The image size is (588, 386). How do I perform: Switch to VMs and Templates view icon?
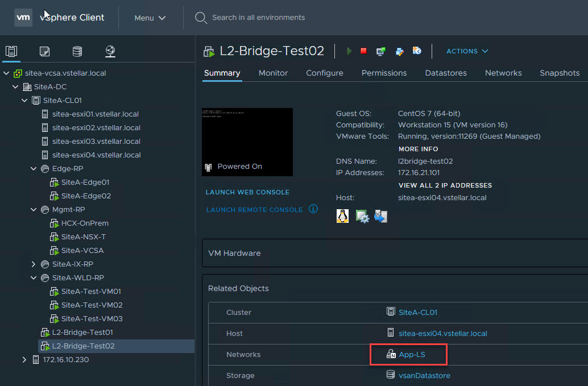[x=44, y=52]
